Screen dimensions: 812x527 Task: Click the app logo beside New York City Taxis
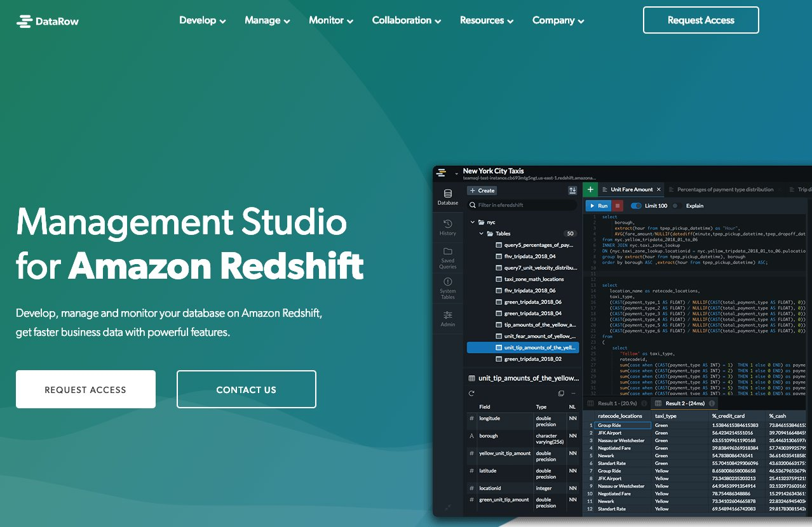tap(442, 173)
